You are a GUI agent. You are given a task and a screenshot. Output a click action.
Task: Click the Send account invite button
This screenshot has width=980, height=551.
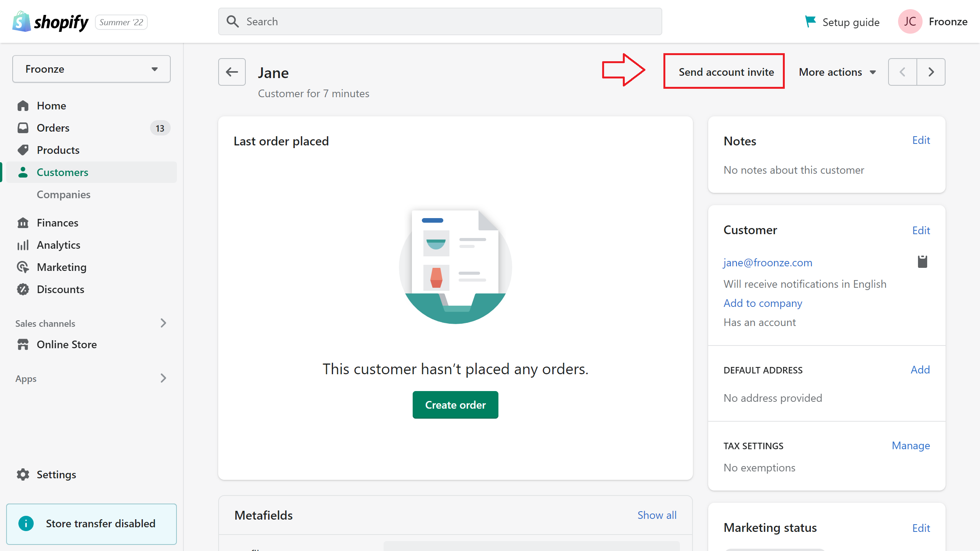[x=724, y=72]
